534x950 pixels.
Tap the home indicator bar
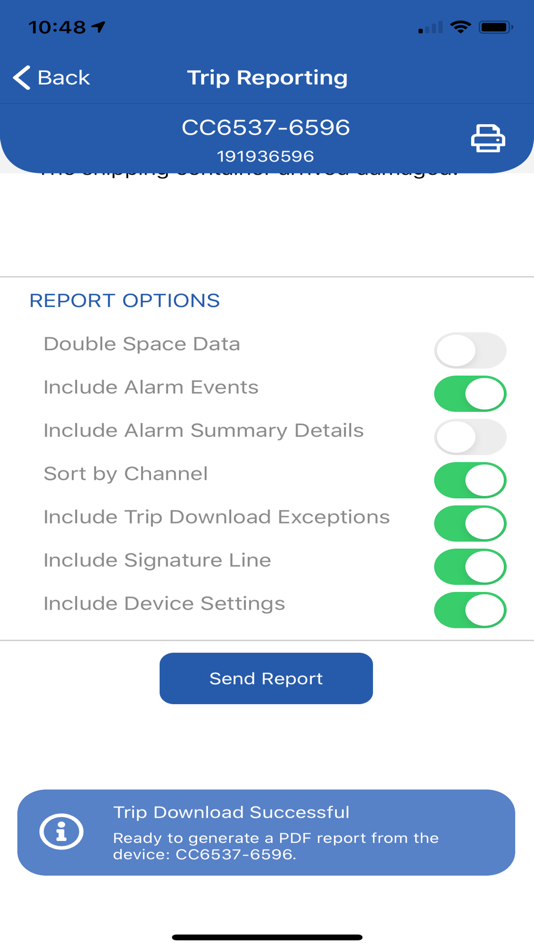267,937
